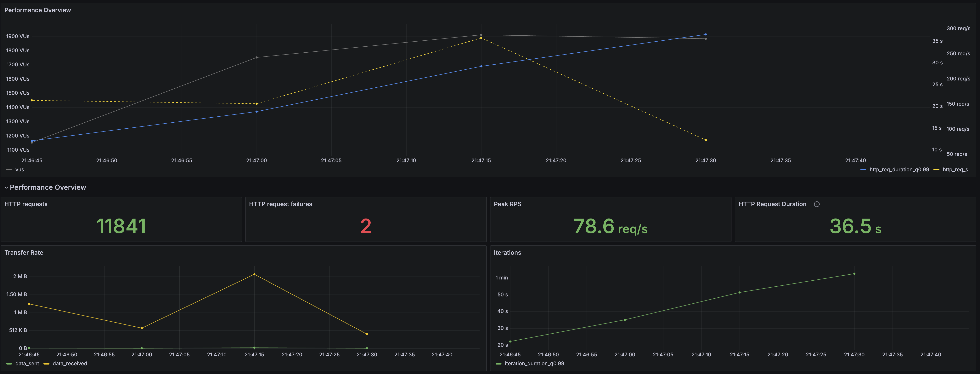Click the green data_sent legend color marker
Image resolution: width=980 pixels, height=374 pixels.
click(9, 364)
